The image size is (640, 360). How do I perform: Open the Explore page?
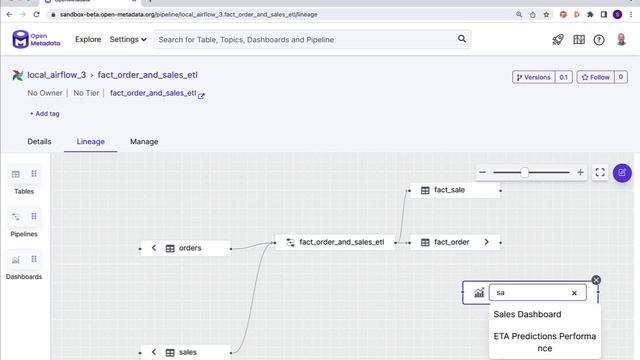pyautogui.click(x=88, y=39)
